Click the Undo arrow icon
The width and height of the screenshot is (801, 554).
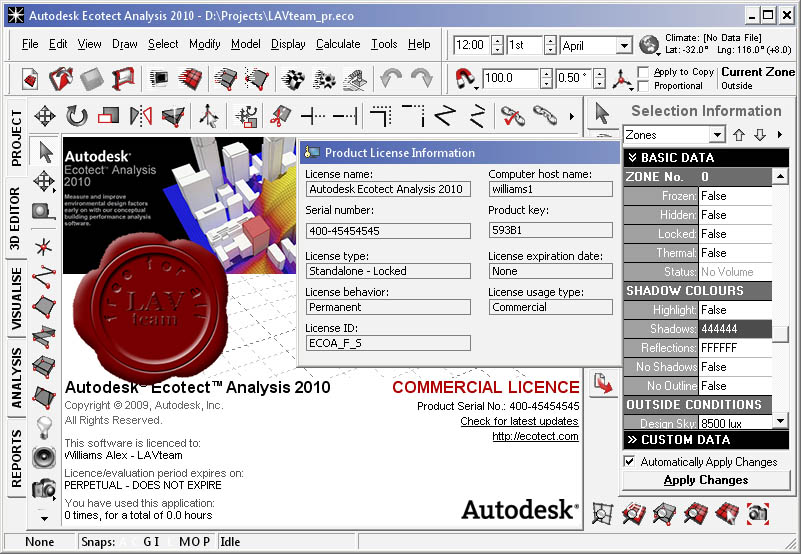click(391, 79)
